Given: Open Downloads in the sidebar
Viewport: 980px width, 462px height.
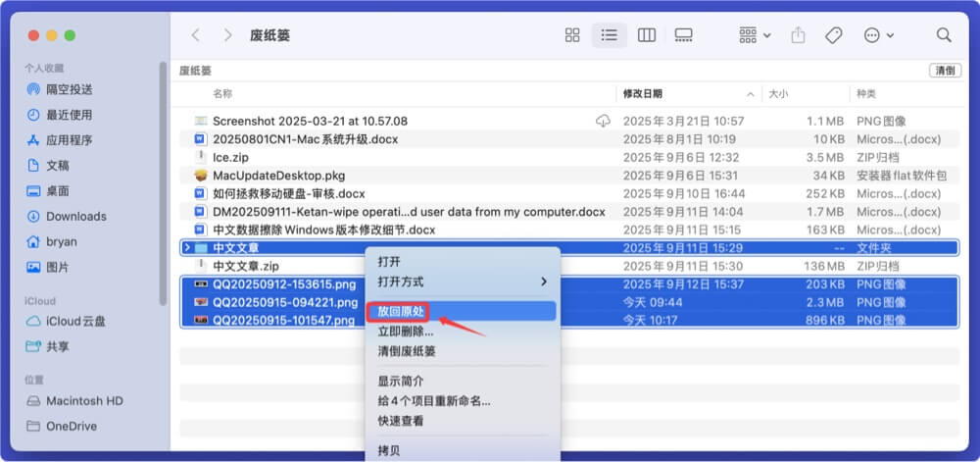Looking at the screenshot, I should [75, 217].
